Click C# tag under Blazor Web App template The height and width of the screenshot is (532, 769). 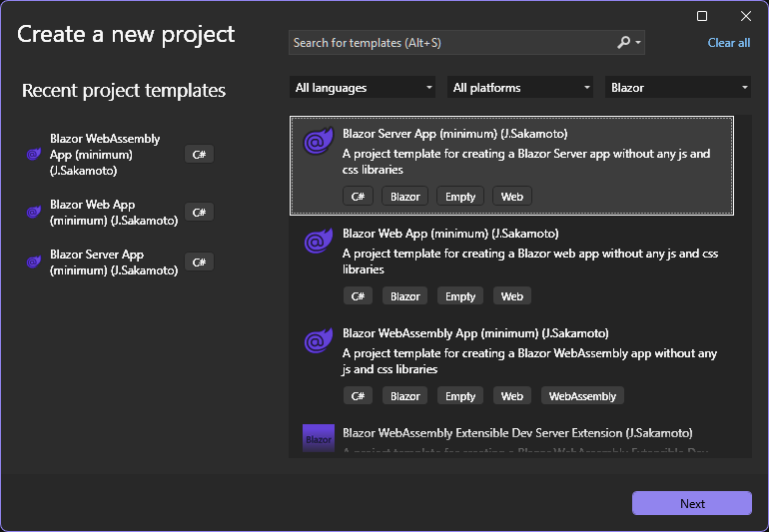[358, 296]
